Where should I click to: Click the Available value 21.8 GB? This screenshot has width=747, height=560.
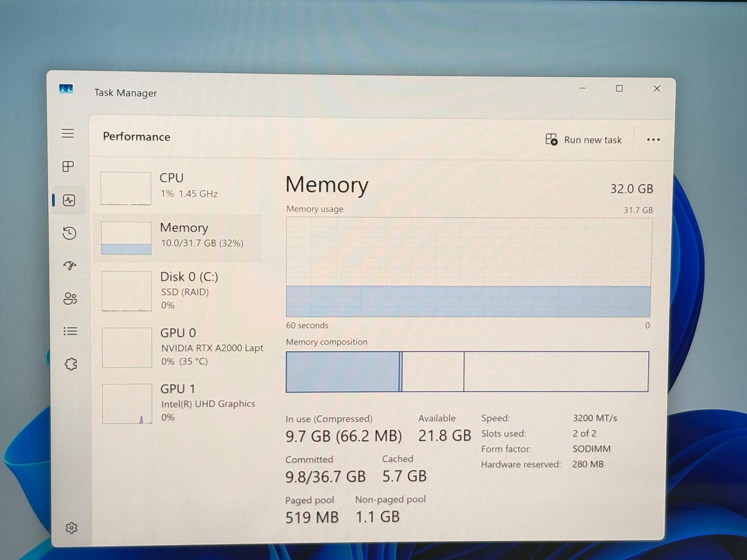click(444, 436)
